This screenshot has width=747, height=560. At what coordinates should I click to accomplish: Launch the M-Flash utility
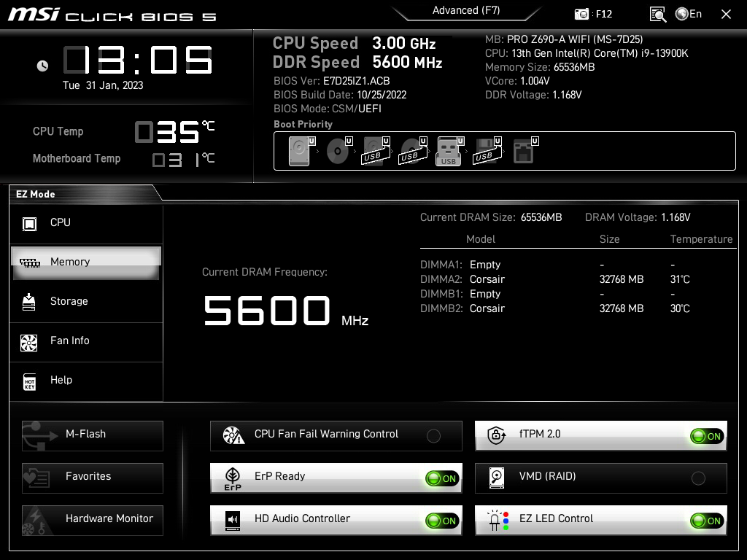pos(93,436)
